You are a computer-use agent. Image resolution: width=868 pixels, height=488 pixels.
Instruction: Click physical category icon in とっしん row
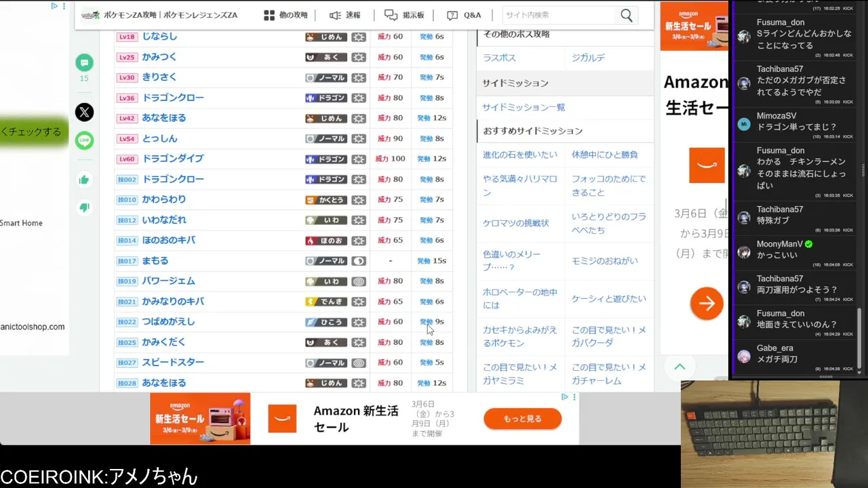click(359, 138)
